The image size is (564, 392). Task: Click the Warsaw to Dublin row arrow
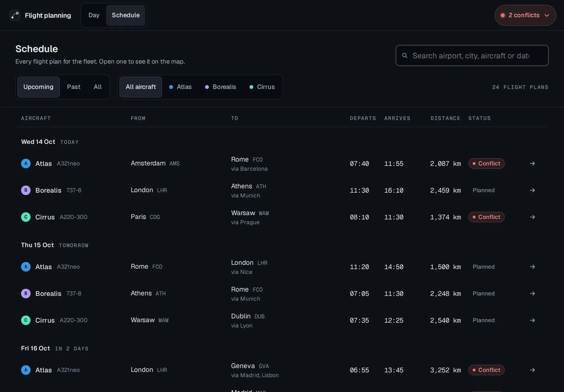532,320
